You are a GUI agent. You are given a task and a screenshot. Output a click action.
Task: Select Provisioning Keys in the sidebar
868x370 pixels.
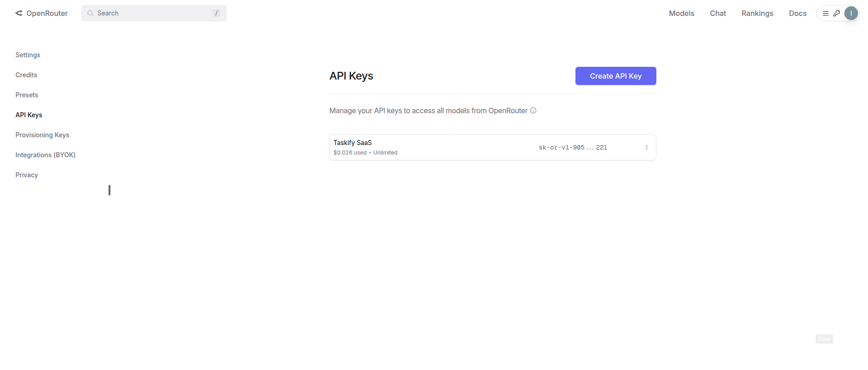(42, 135)
